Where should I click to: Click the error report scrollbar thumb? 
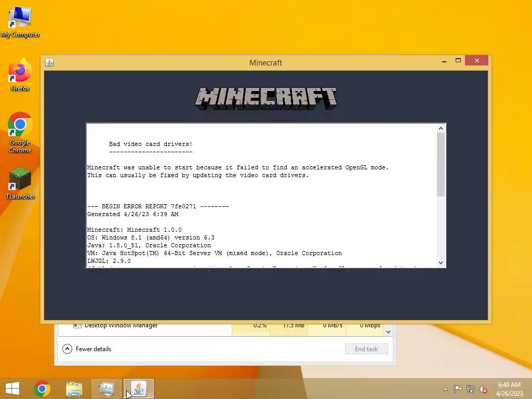click(x=441, y=164)
